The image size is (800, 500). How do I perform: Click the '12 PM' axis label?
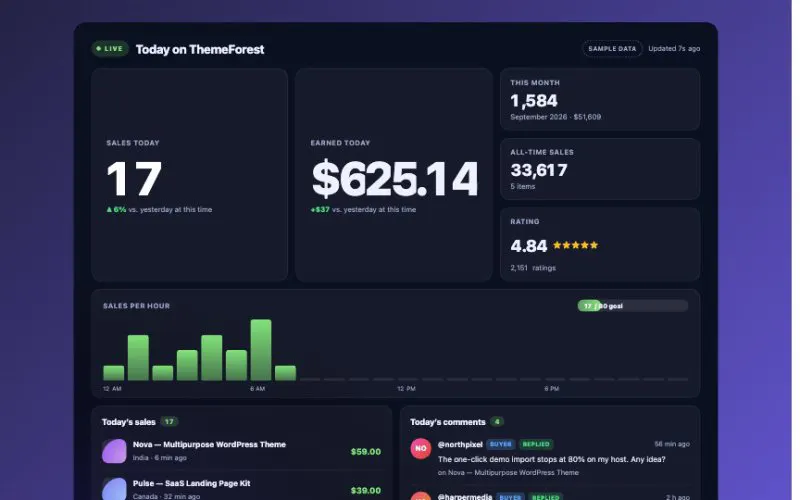[406, 389]
